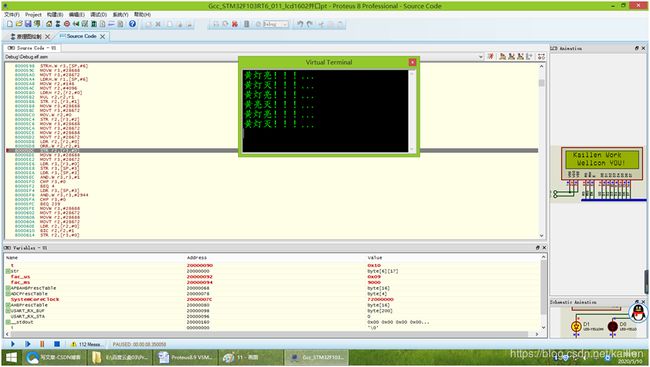Close the Virtual Terminal window
The height and width of the screenshot is (367, 650).
(x=412, y=62)
